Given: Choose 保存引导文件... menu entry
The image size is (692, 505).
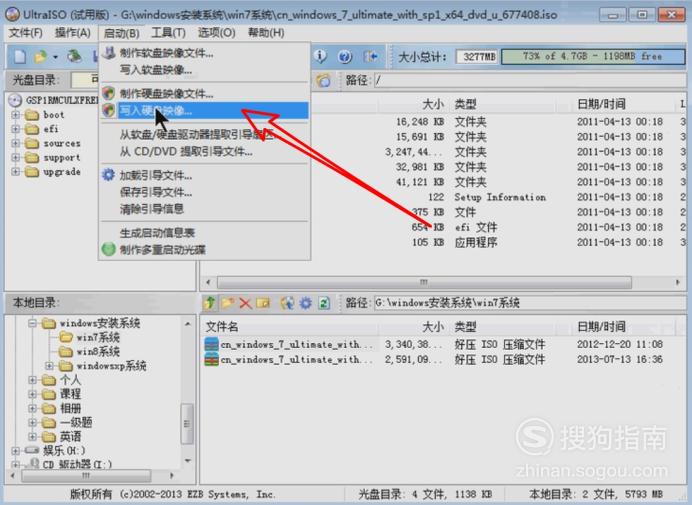Looking at the screenshot, I should [205, 192].
